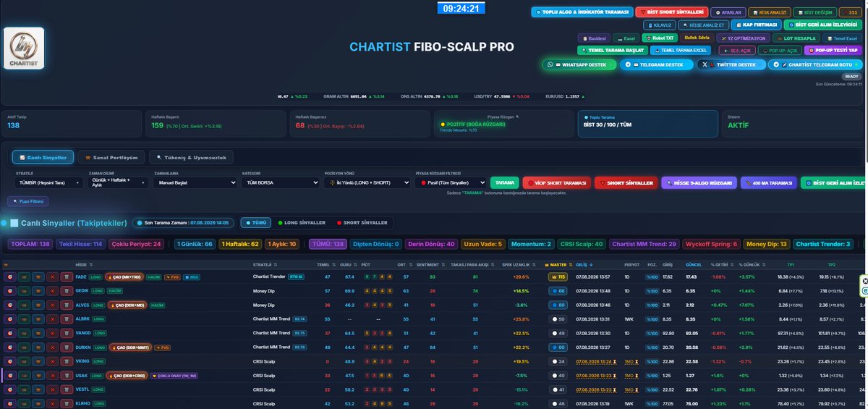The height and width of the screenshot is (409, 868).
Task: Open the Kılavuz guide
Action: click(660, 25)
